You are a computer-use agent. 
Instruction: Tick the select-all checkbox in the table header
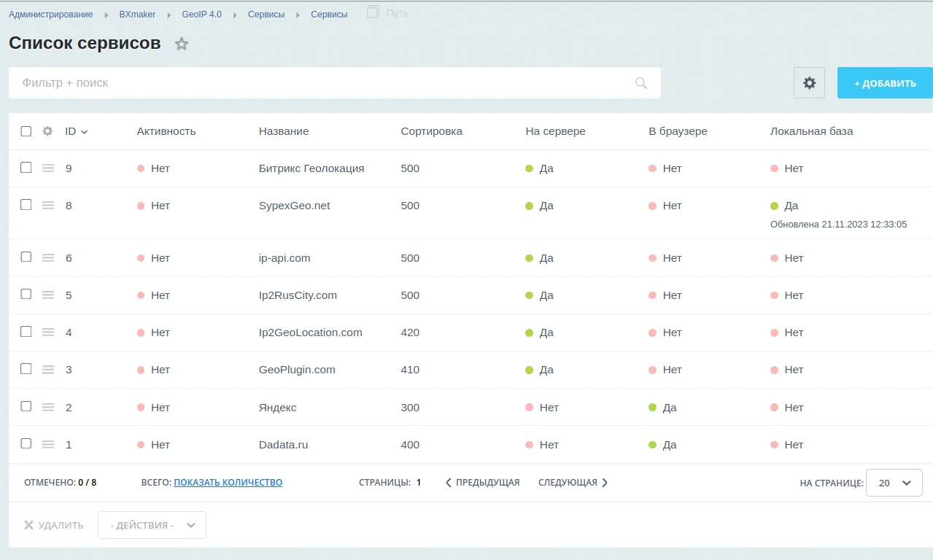(26, 131)
